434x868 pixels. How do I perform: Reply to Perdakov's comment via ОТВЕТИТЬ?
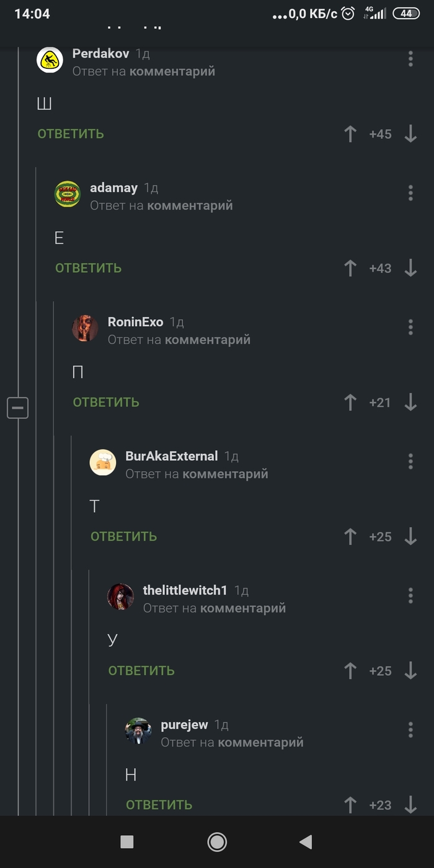coord(71,134)
